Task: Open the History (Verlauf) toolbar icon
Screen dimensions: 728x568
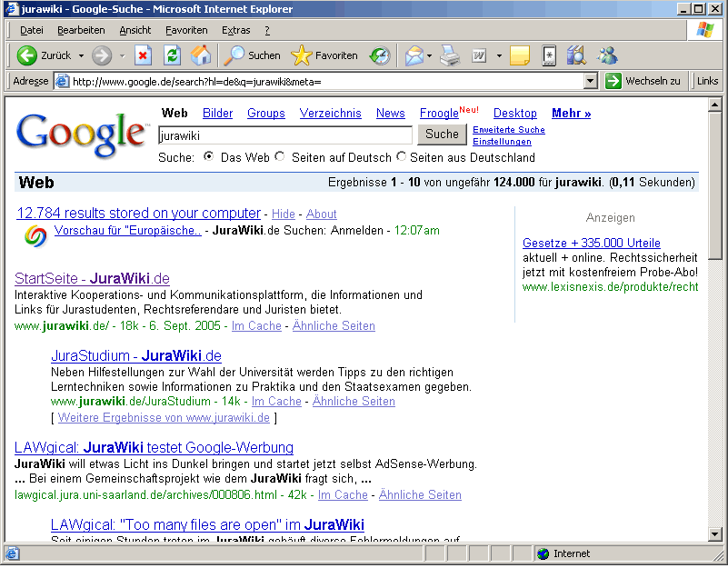Action: 379,55
